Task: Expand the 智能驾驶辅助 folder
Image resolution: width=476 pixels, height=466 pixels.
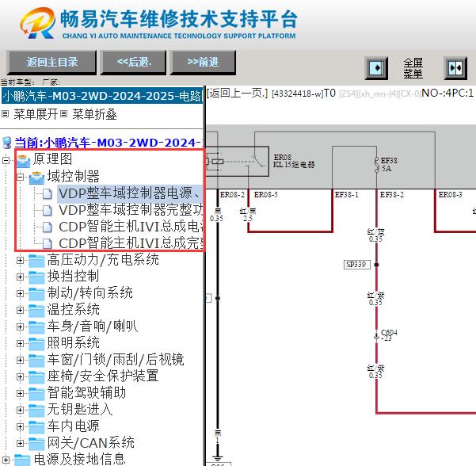Action: (x=20, y=393)
